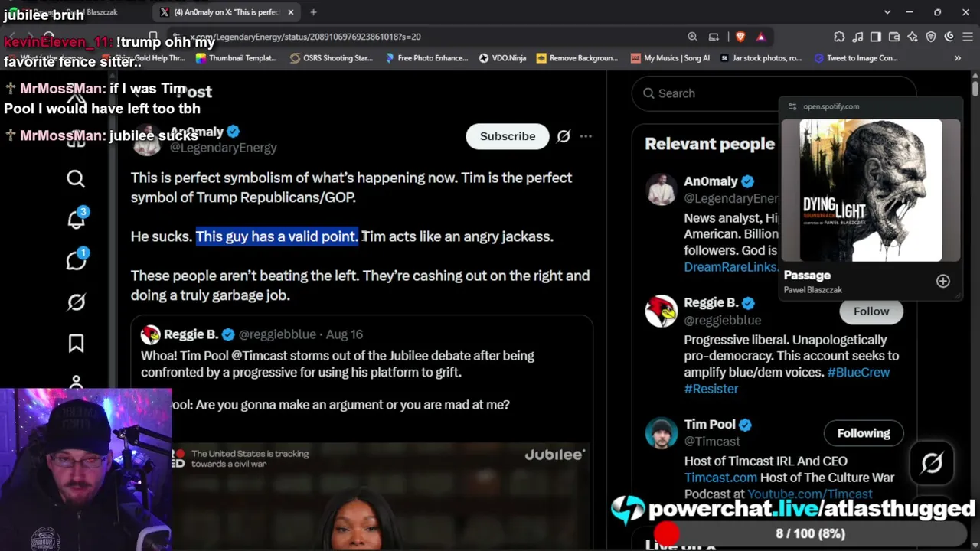The image size is (980, 551).
Task: Open the VDO.Ninja bookmark
Action: 502,58
